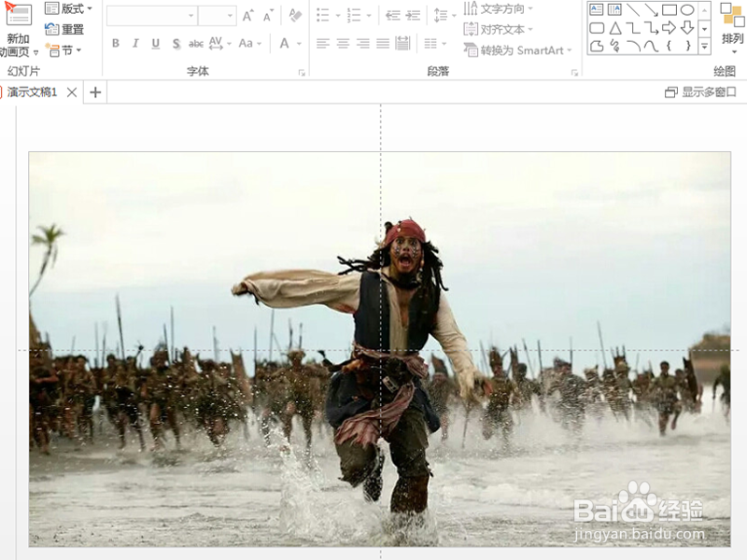Justify the text
The image size is (747, 560).
383,44
